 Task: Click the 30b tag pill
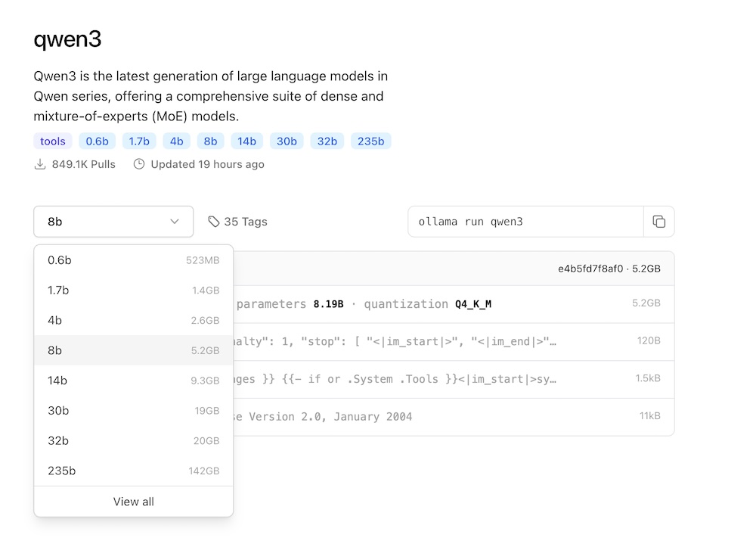287,141
